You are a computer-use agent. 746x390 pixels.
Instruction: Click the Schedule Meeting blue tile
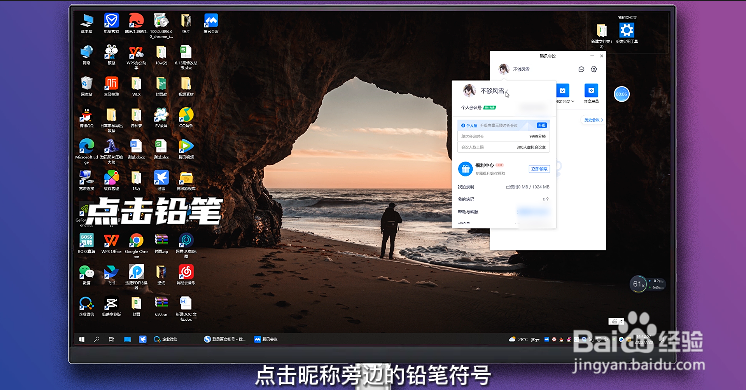[563, 90]
